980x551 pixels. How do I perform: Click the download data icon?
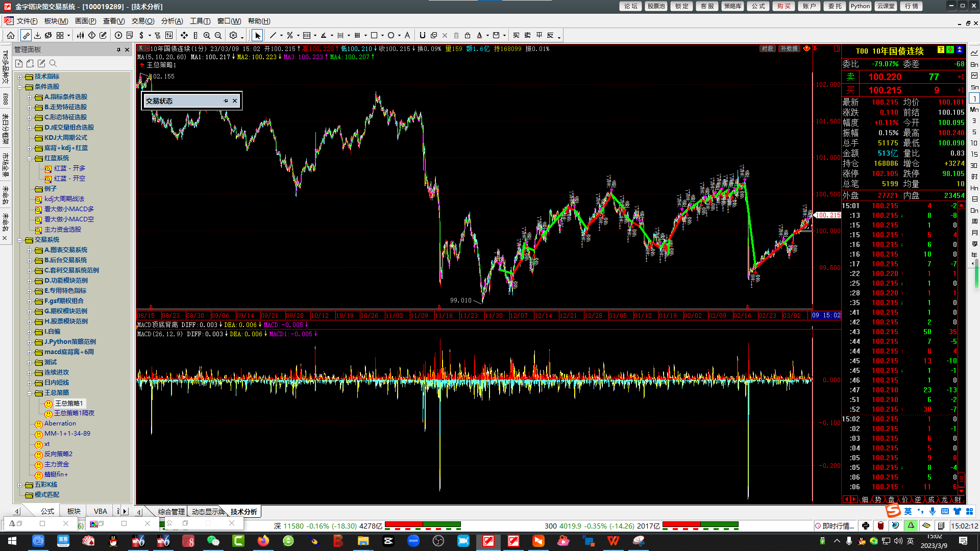pyautogui.click(x=37, y=35)
